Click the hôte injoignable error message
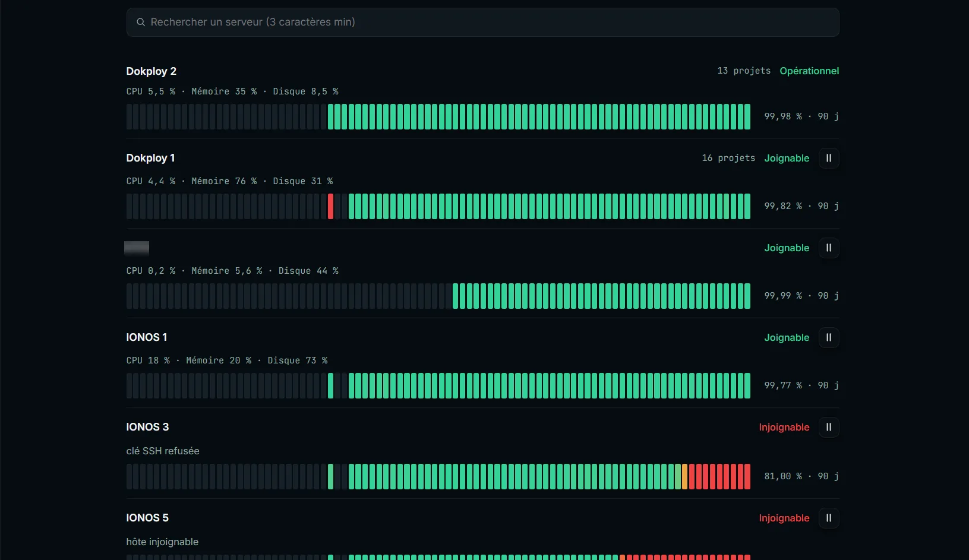Screen dimensions: 969x560 (162, 542)
